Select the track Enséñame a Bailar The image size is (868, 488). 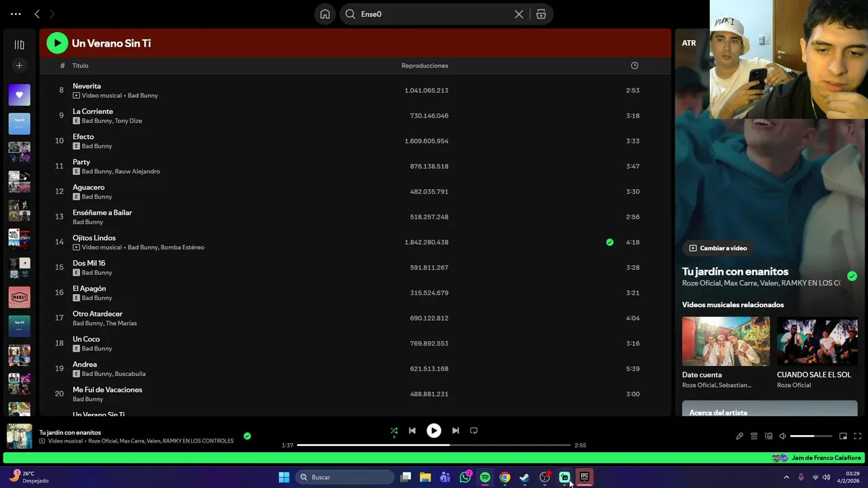pos(102,213)
